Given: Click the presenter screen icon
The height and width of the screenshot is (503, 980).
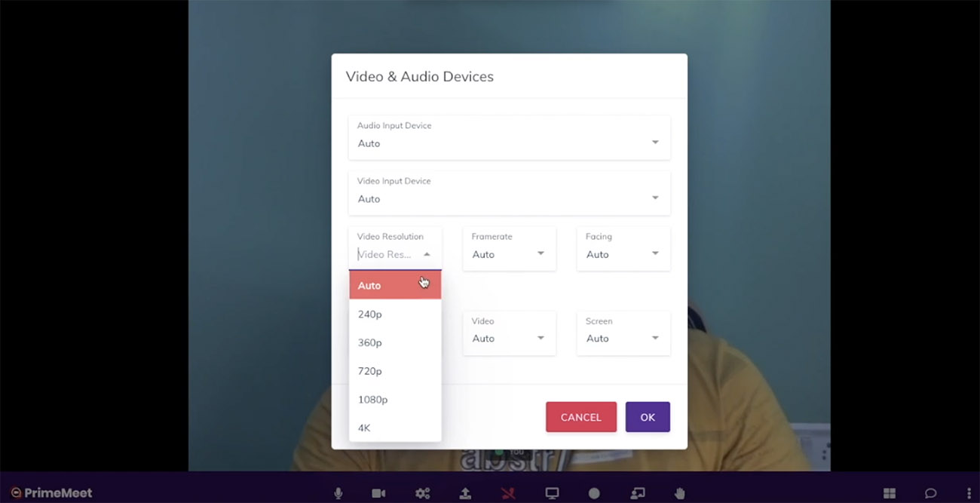Looking at the screenshot, I should point(638,493).
